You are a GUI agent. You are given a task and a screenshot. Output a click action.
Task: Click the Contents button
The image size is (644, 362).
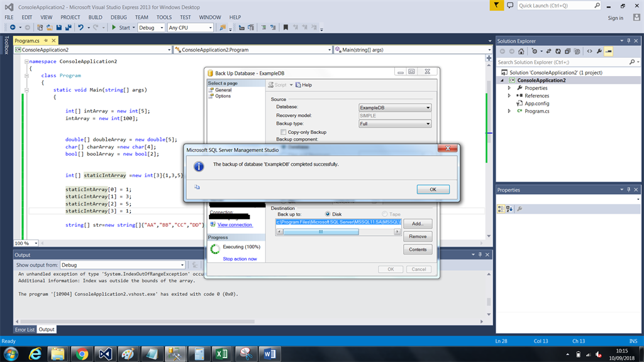pyautogui.click(x=418, y=250)
